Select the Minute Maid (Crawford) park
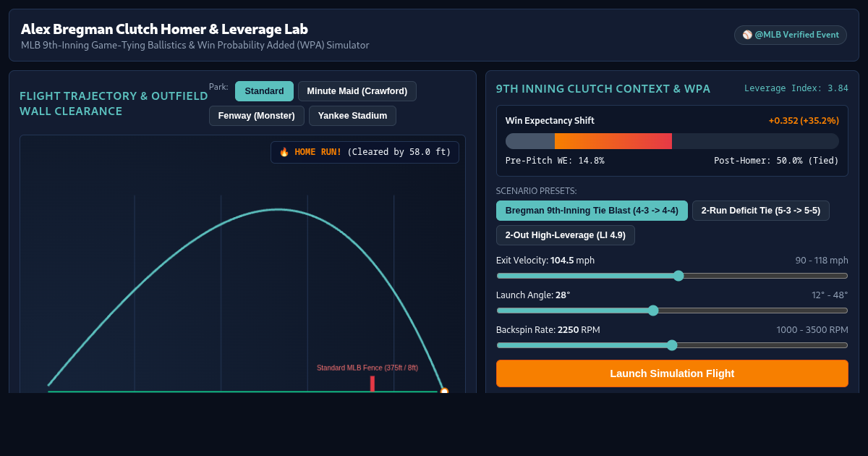 tap(357, 91)
